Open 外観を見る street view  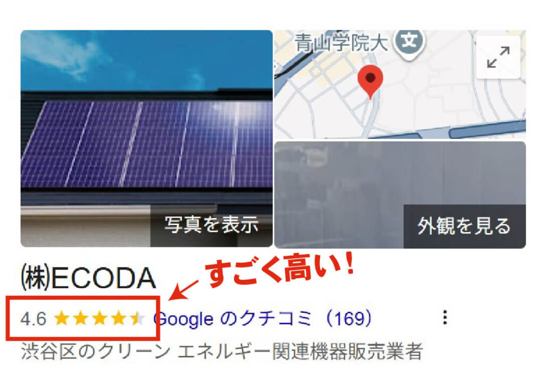[x=464, y=226]
